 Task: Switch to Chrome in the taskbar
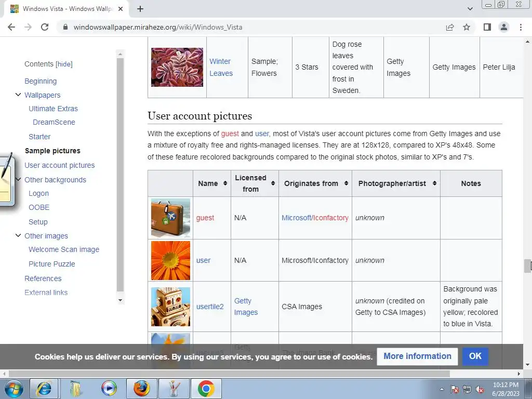coord(206,389)
